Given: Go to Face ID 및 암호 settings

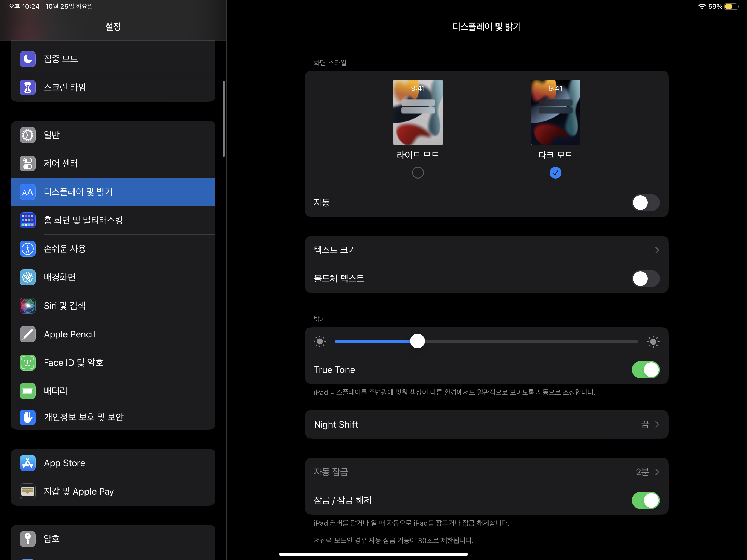Looking at the screenshot, I should pos(113,363).
